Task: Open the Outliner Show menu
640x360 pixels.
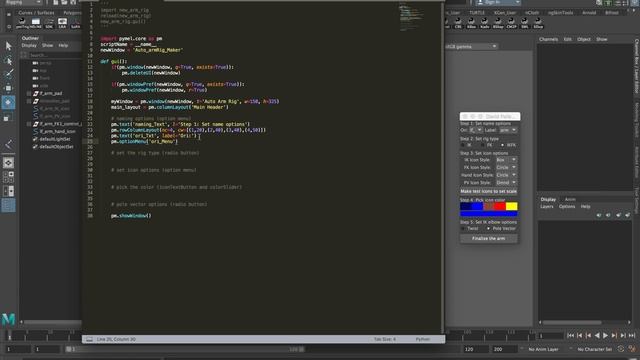Action: (x=47, y=46)
